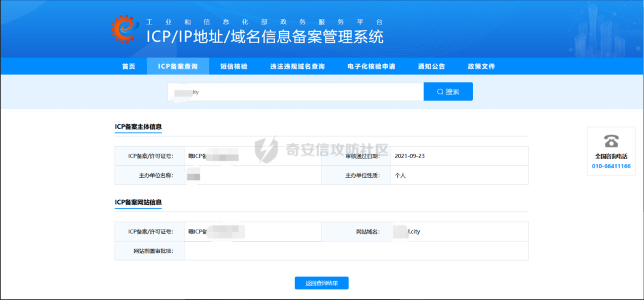Open the 通知公告 tab
This screenshot has height=300, width=644.
pyautogui.click(x=431, y=66)
